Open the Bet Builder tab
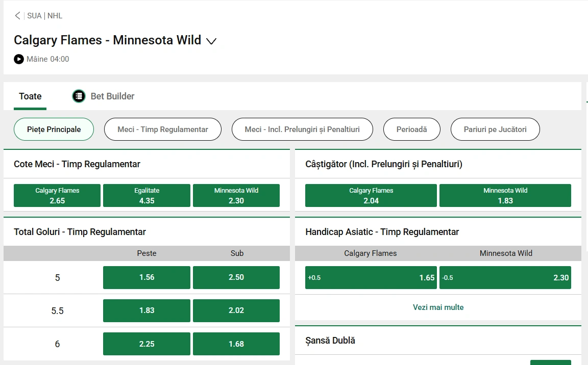588x365 pixels. 112,96
